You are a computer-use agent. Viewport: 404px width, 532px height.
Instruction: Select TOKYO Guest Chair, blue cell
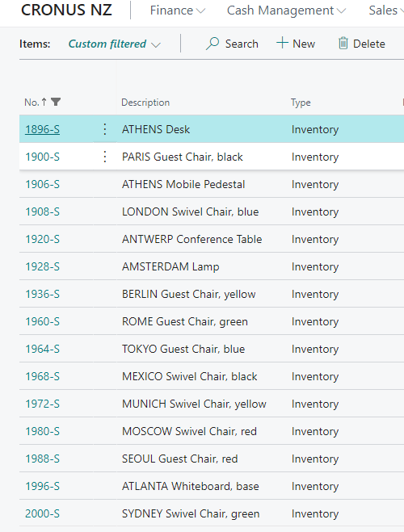183,349
